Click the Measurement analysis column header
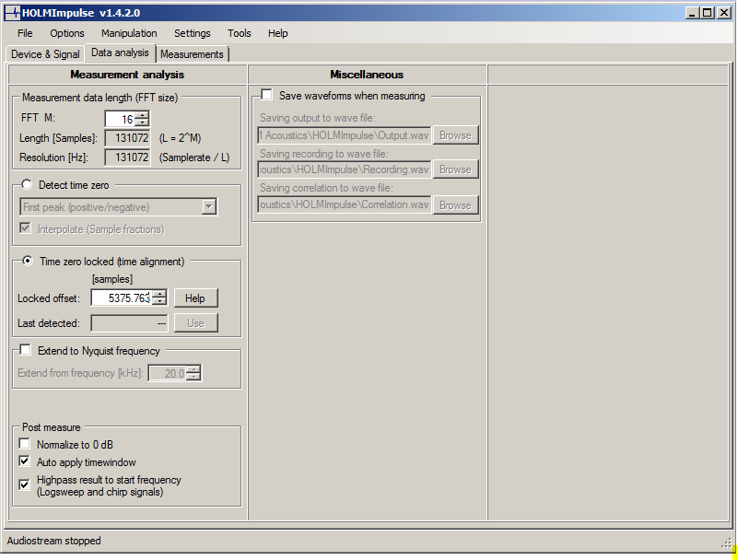Image resolution: width=738 pixels, height=560 pixels. 127,75
